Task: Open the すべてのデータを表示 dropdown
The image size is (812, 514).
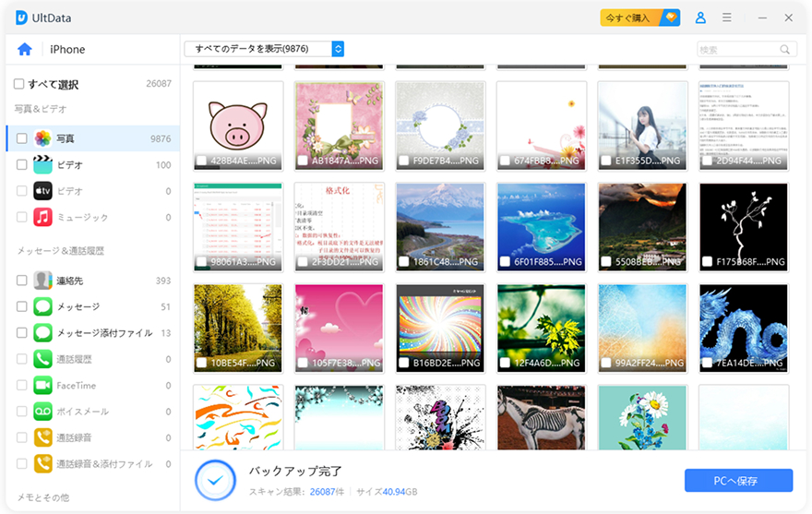Action: pyautogui.click(x=264, y=49)
